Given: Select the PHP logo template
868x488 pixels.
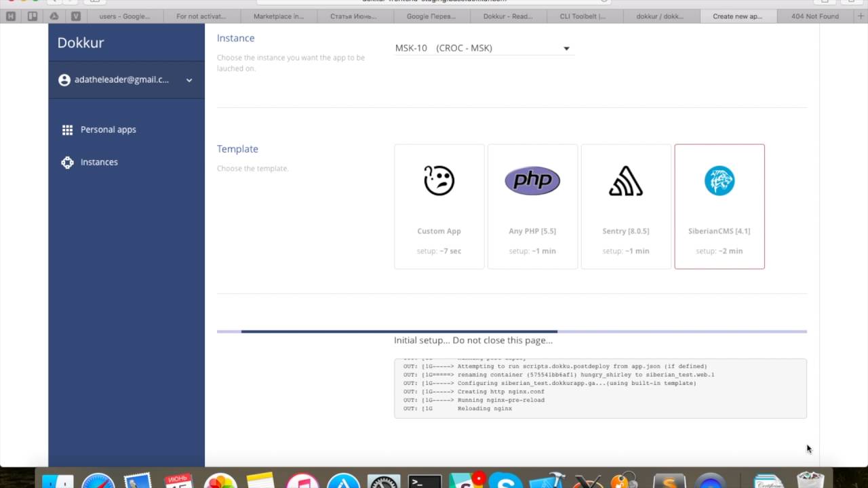Looking at the screenshot, I should click(x=532, y=180).
